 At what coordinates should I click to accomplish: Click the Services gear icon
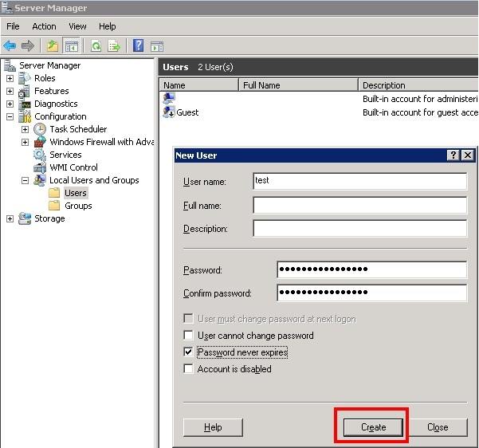point(40,155)
